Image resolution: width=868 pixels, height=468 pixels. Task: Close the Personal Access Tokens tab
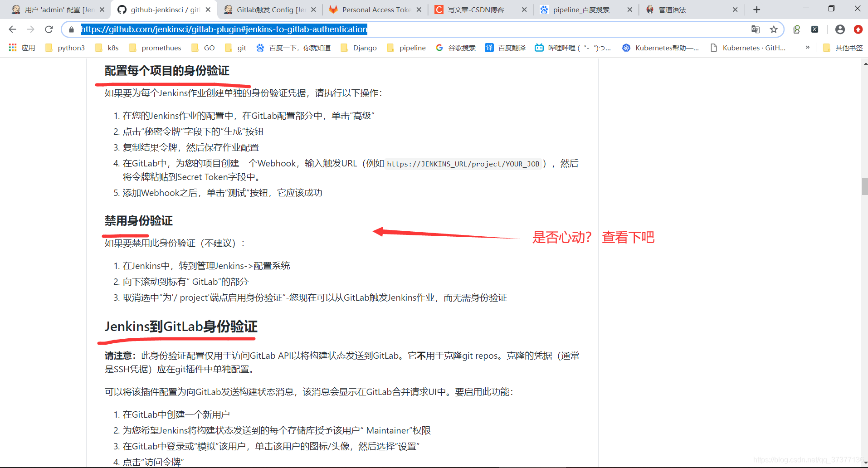pyautogui.click(x=419, y=10)
